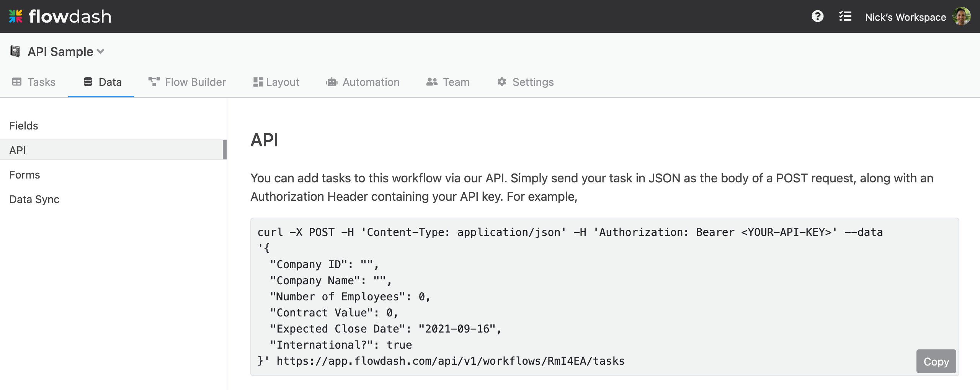This screenshot has height=390, width=980.
Task: Open the checklist icon in header
Action: (x=845, y=16)
